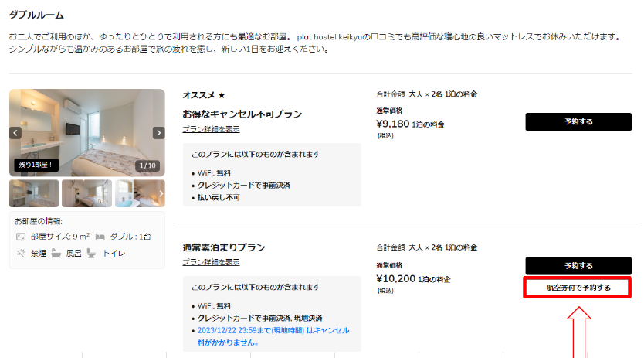The image size is (644, 358).
Task: Select the first room thumbnail image
Action: point(34,193)
